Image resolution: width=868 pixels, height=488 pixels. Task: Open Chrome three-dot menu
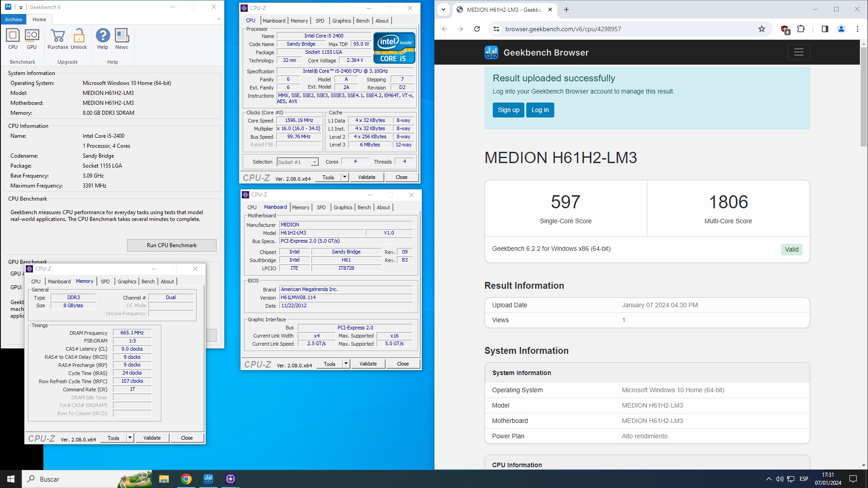(858, 29)
